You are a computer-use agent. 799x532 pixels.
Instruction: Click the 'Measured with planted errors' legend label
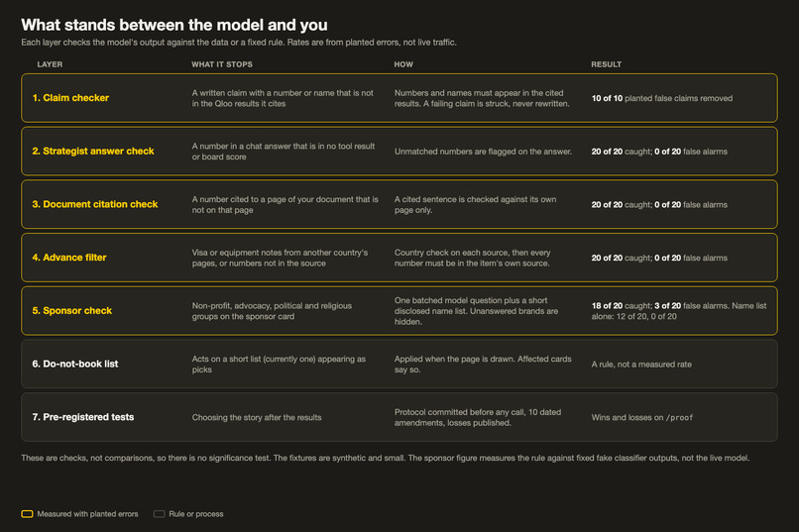(x=87, y=514)
